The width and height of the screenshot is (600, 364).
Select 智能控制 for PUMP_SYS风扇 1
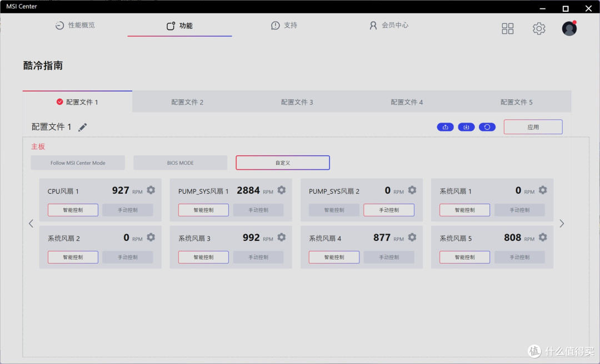click(x=203, y=210)
